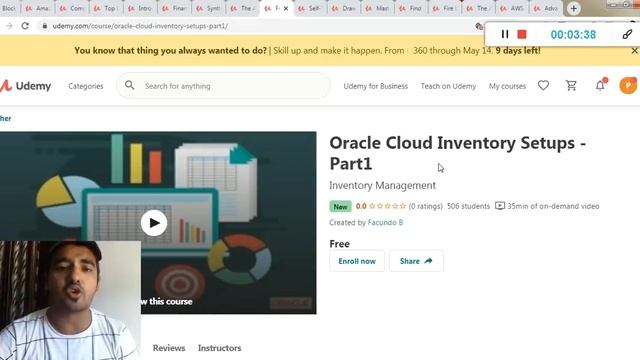Screen dimensions: 640x360
Task: Stop the screen recording with red square
Action: point(522,34)
